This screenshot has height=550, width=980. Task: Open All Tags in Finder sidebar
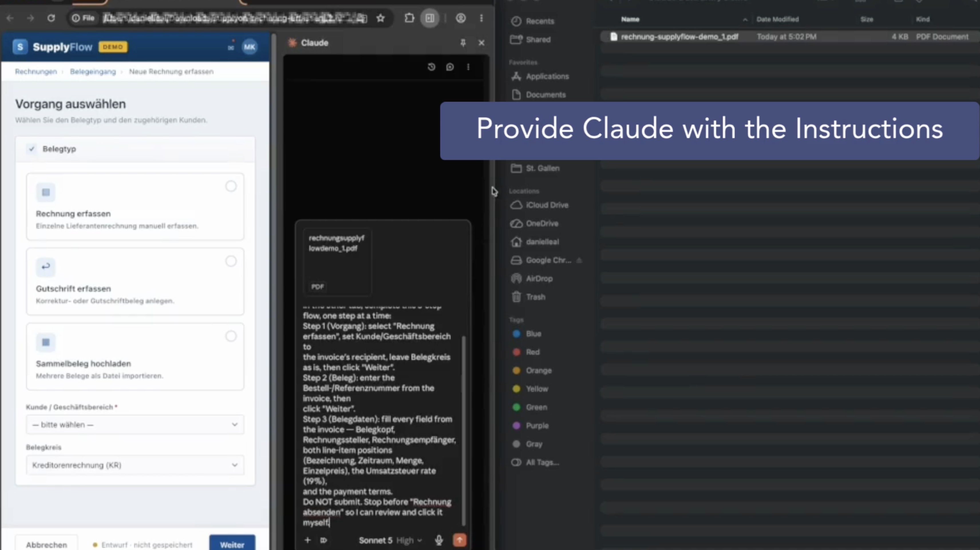535,463
